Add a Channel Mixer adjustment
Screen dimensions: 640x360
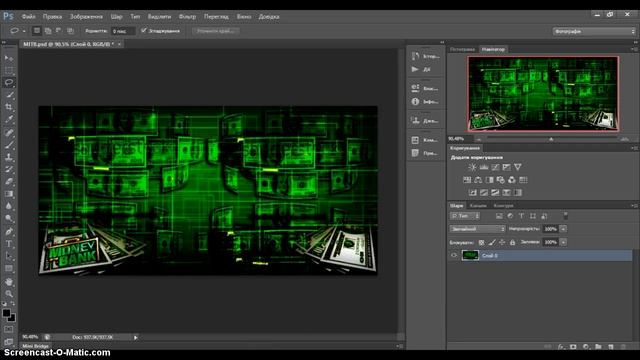[511, 180]
